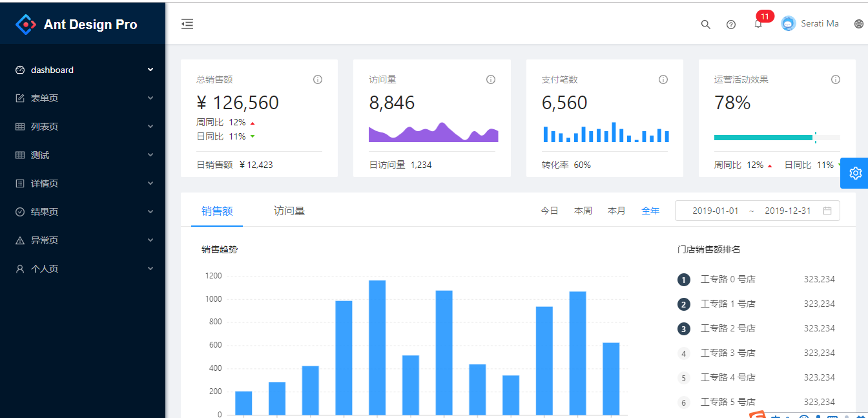Select the 本月 time filter

[x=617, y=210]
